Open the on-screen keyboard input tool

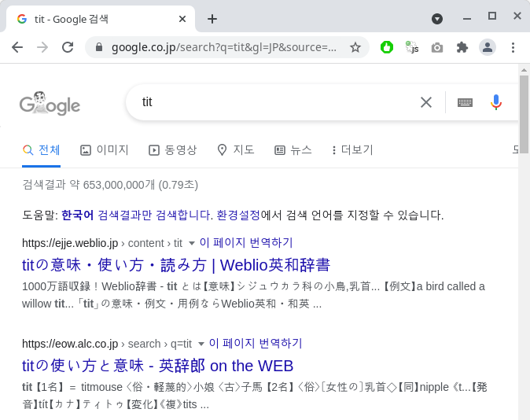pyautogui.click(x=465, y=102)
